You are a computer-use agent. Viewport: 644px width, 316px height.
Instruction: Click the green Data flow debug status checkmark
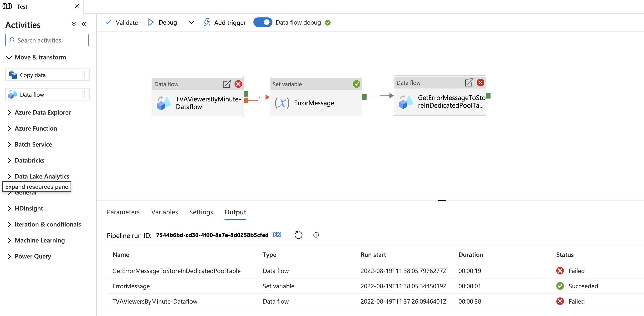[328, 23]
